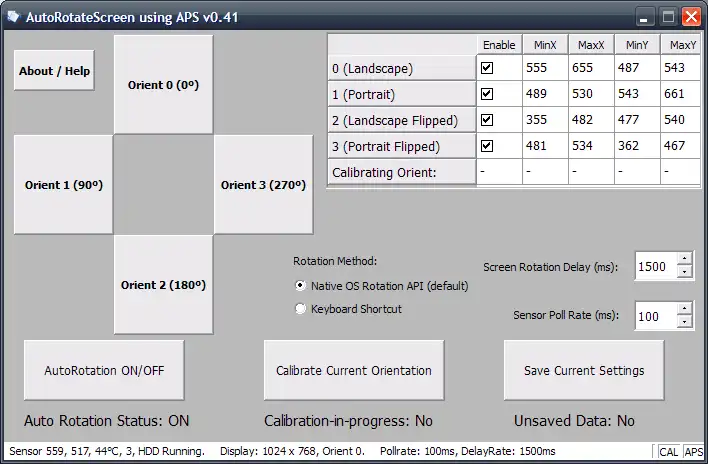Viewport: 708px width, 464px height.
Task: Click the APS indicator in status bar
Action: point(694,452)
